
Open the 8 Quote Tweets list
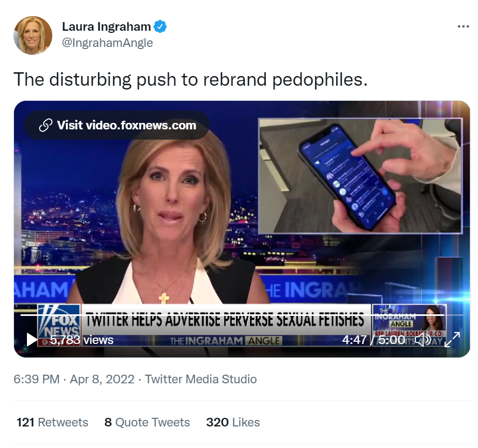point(147,422)
